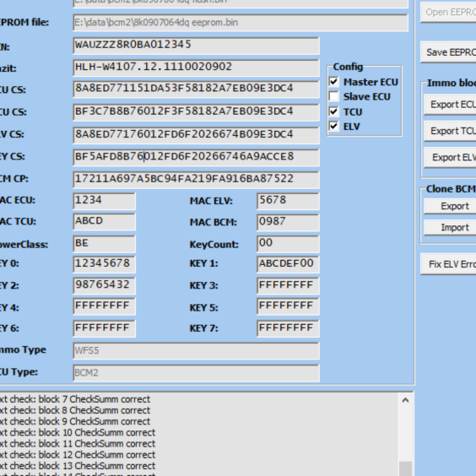
Task: Toggle the Master ECU checkbox
Action: [333, 82]
